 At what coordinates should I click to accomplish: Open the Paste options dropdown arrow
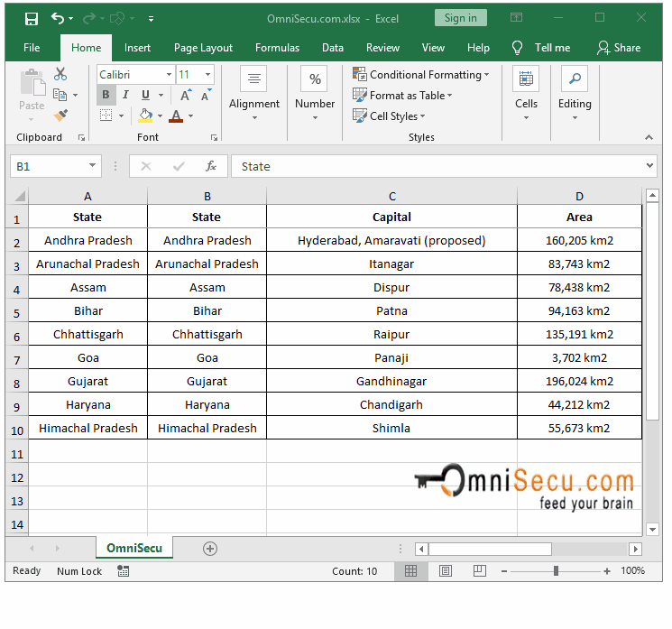click(x=32, y=119)
